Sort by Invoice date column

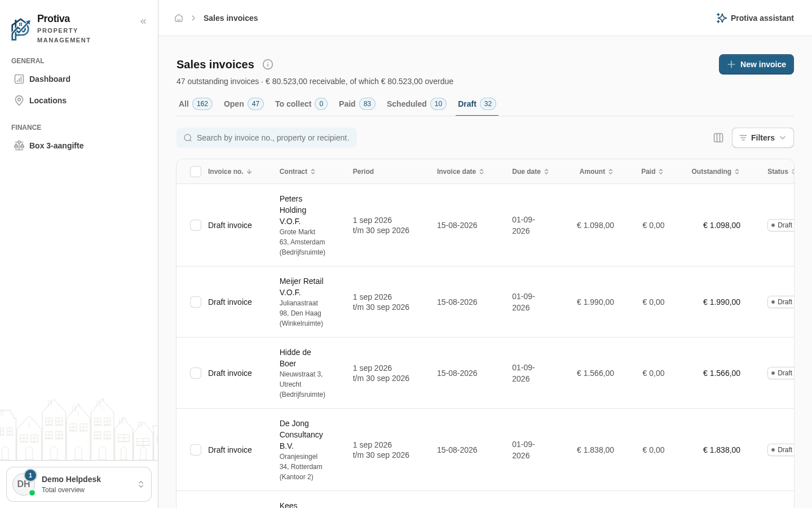tap(460, 172)
